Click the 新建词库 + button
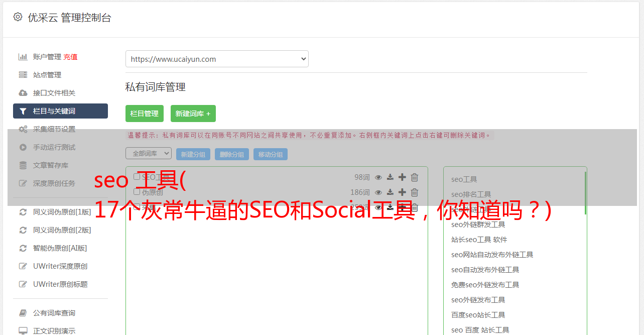The image size is (644, 335). tap(193, 114)
